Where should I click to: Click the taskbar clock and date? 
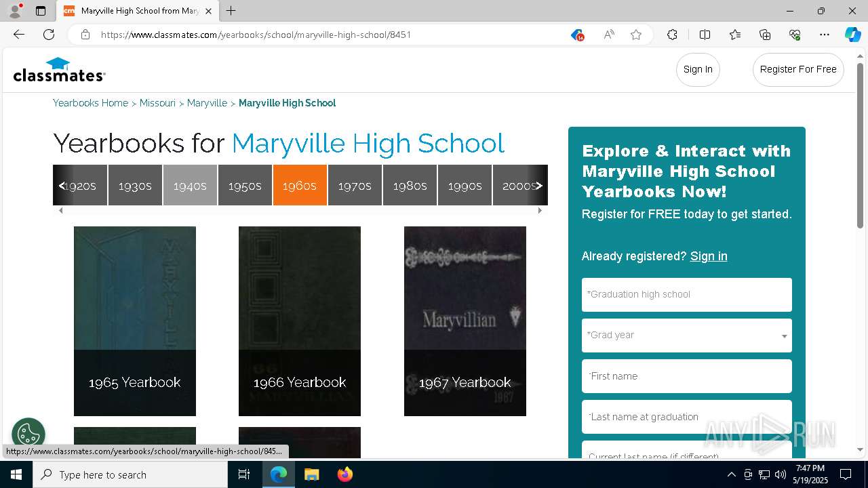click(x=810, y=474)
